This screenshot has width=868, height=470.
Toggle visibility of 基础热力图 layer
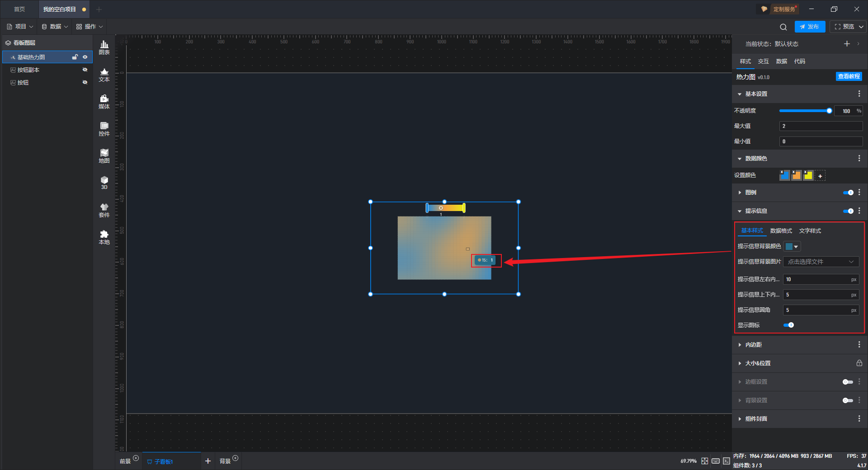85,57
